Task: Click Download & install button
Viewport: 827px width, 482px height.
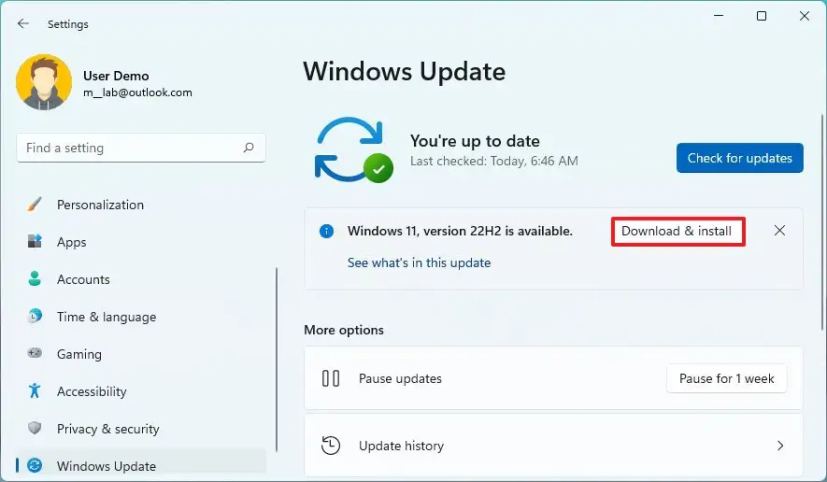Action: tap(677, 231)
